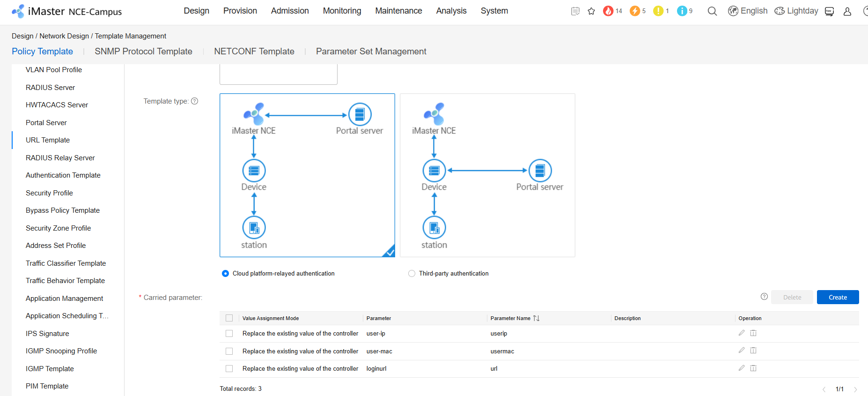The width and height of the screenshot is (868, 396).
Task: Open the Monitoring menu
Action: click(x=342, y=11)
